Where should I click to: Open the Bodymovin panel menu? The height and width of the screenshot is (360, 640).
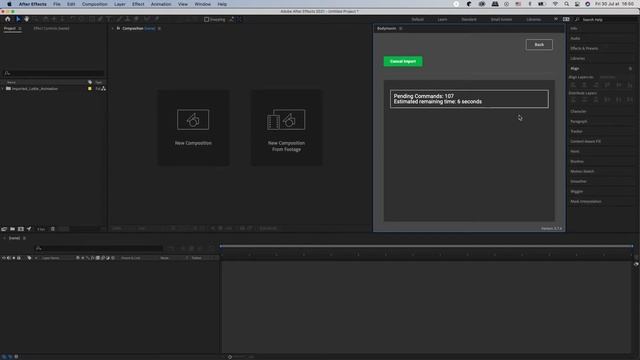click(x=400, y=29)
